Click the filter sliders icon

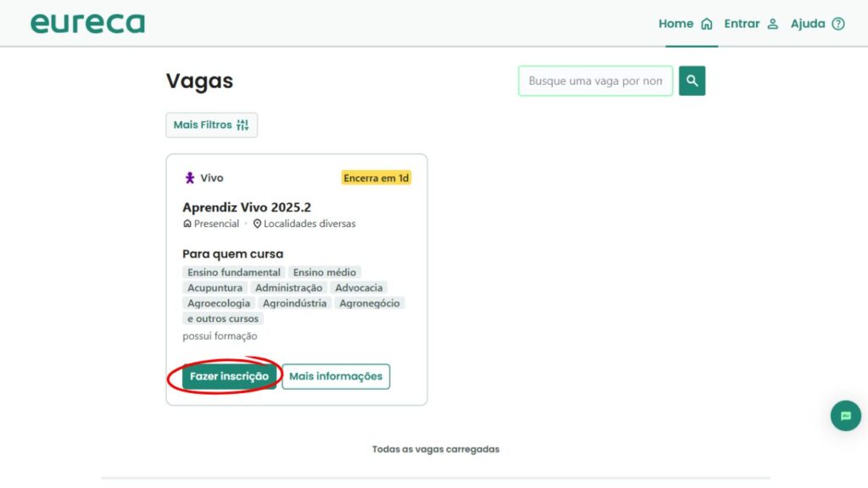coord(242,125)
